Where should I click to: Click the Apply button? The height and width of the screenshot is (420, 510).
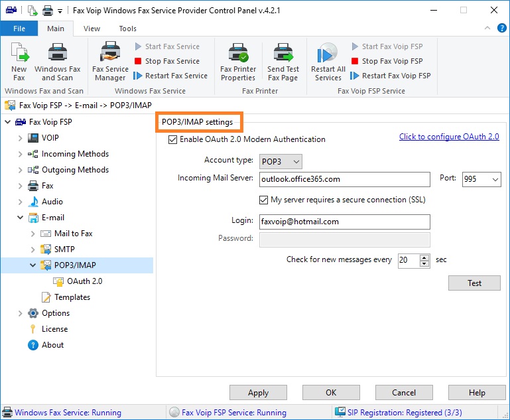pyautogui.click(x=258, y=393)
